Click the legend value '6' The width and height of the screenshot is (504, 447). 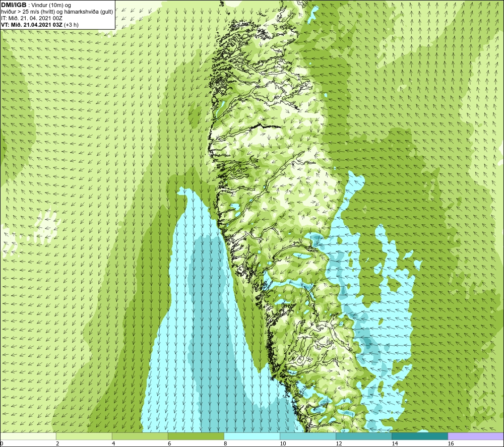(169, 444)
